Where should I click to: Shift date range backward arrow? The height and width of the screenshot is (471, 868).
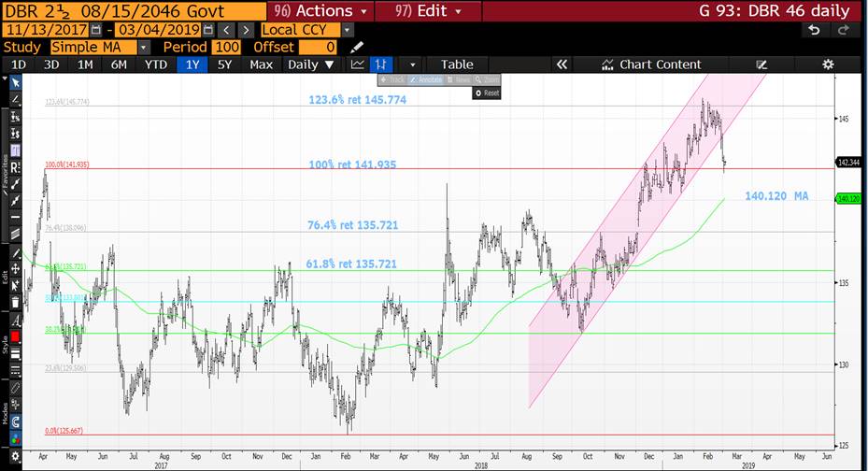pyautogui.click(x=226, y=30)
